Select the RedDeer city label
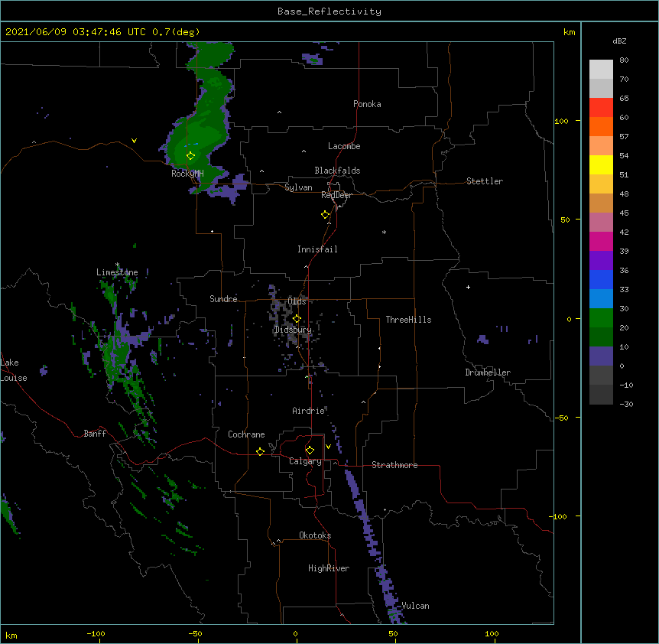The height and width of the screenshot is (644, 659). (x=336, y=195)
